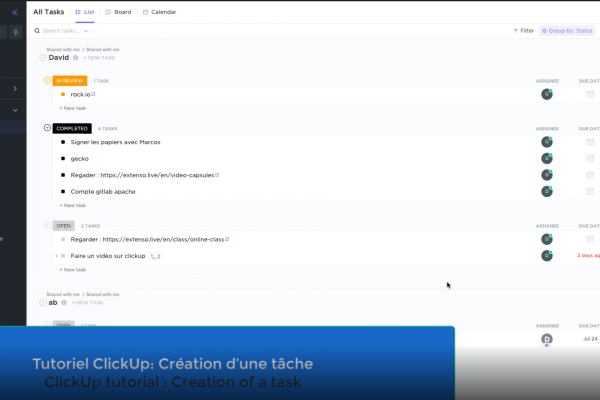Click + NEW TASK beside David

click(99, 58)
